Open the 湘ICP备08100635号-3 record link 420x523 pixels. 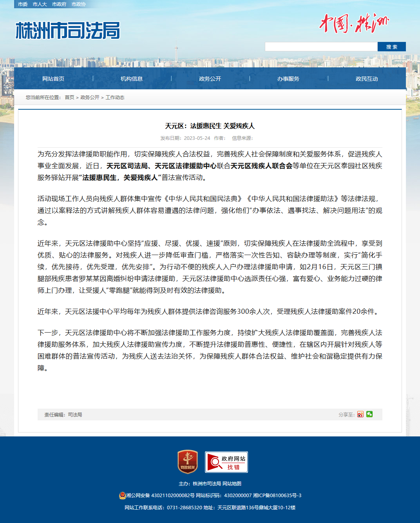click(x=277, y=496)
